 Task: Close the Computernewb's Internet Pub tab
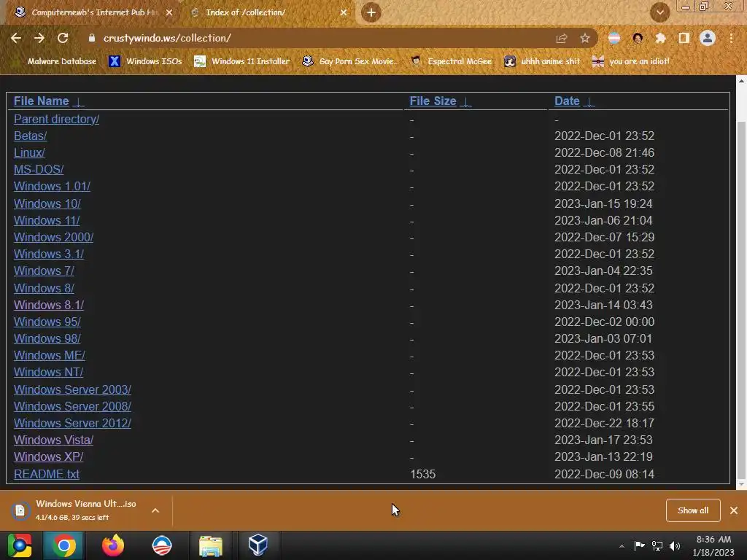[169, 13]
